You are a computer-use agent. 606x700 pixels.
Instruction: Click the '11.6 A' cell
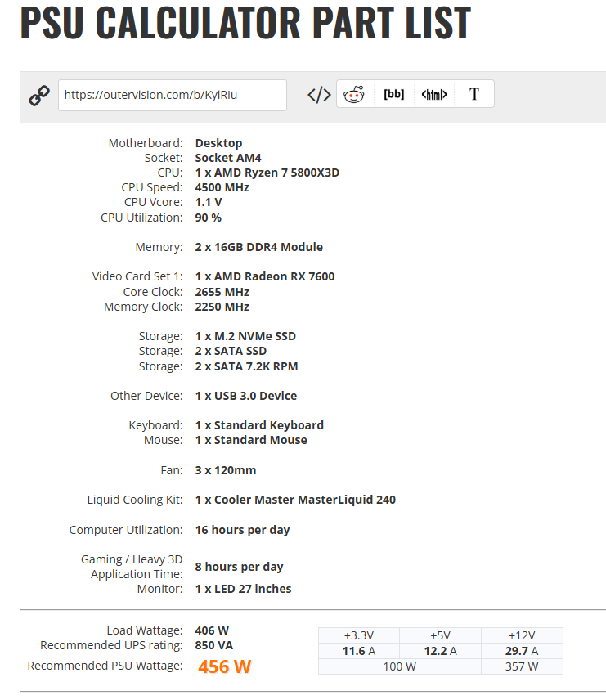click(359, 651)
